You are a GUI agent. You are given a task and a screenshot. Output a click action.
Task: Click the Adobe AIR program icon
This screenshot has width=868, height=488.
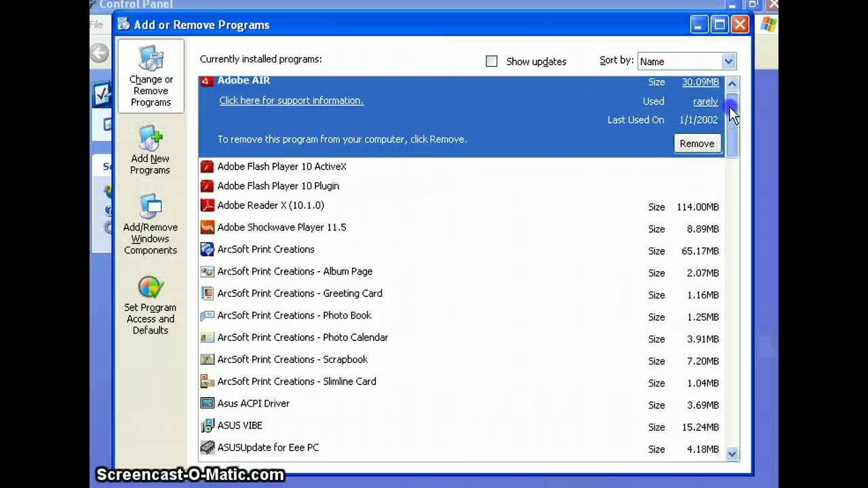pos(207,80)
